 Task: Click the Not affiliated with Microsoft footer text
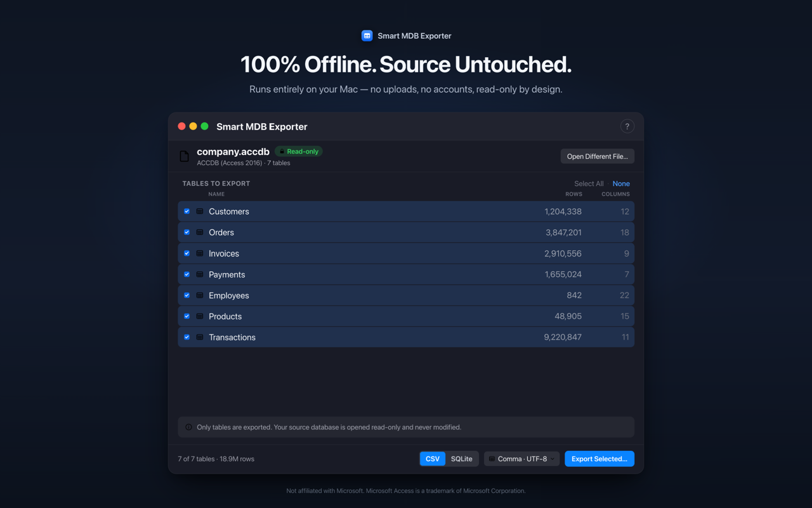tap(406, 491)
